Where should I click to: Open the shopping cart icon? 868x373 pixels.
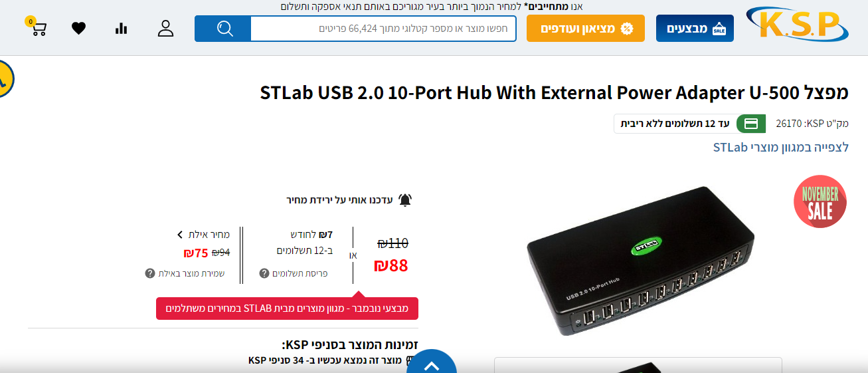pyautogui.click(x=37, y=28)
